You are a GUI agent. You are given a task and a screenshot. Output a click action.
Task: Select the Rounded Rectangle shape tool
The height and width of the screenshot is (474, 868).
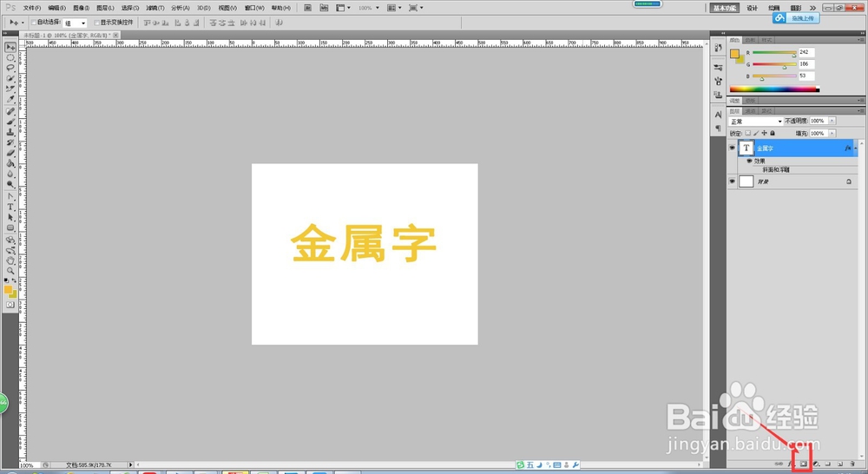coord(10,227)
